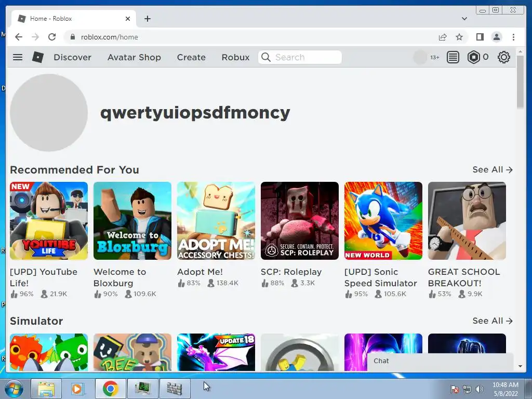
Task: Open the qwertyuiopsdfmoncy profile name
Action: pyautogui.click(x=195, y=113)
